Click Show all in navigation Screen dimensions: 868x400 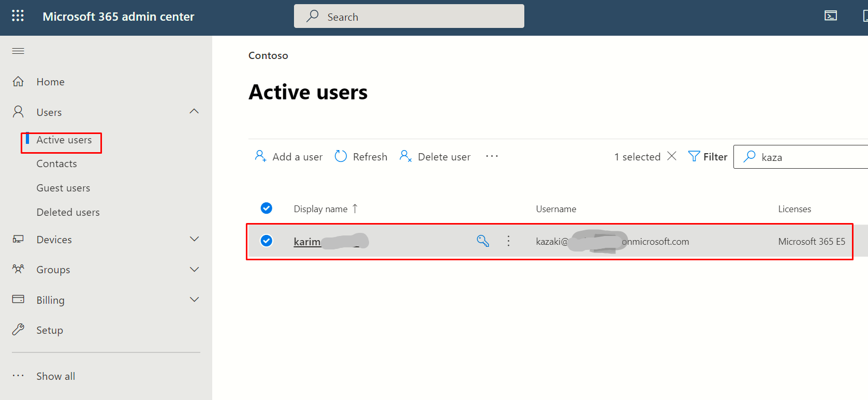55,376
